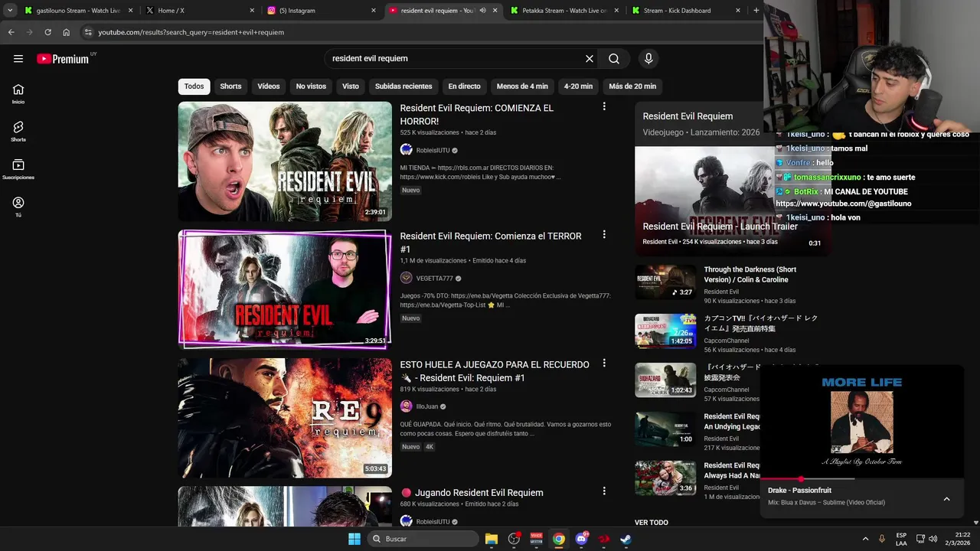Filter results by Shorts chip
The height and width of the screenshot is (551, 980).
(x=230, y=86)
